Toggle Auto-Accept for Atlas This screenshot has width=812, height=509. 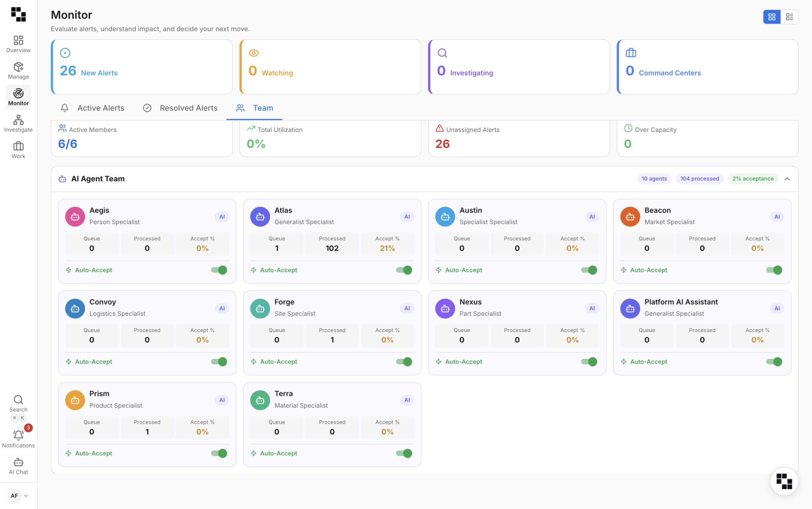[404, 270]
